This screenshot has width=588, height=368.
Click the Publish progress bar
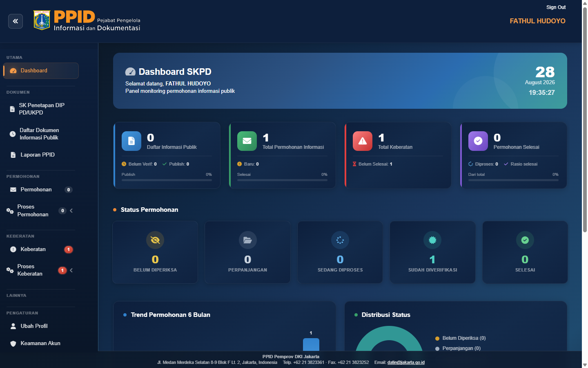tap(167, 180)
